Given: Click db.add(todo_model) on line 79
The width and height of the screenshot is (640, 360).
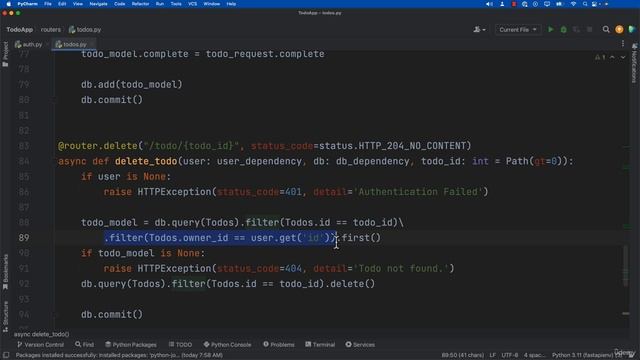Looking at the screenshot, I should [131, 85].
